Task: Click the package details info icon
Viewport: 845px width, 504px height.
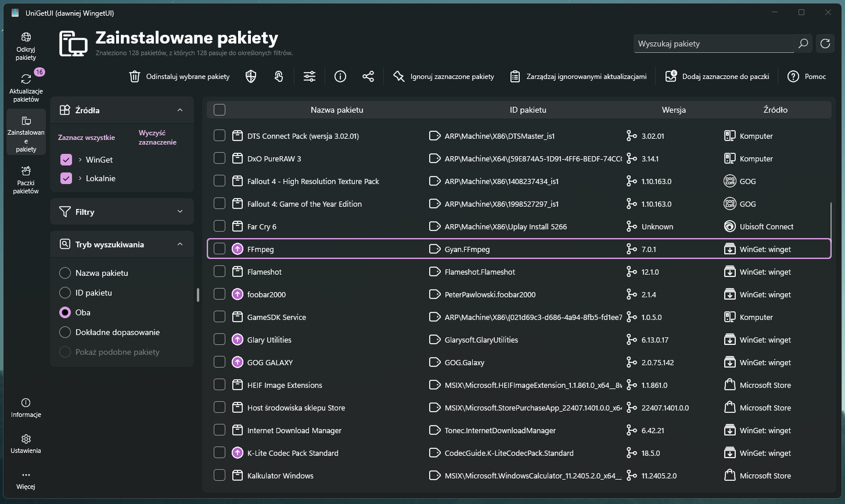Action: coord(340,77)
